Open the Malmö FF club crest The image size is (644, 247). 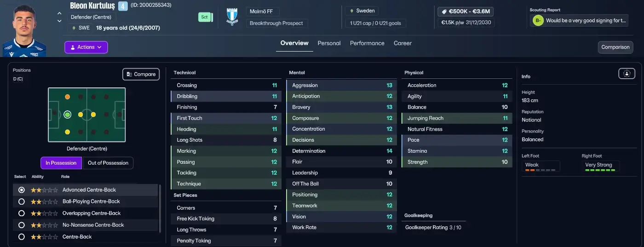tap(232, 17)
